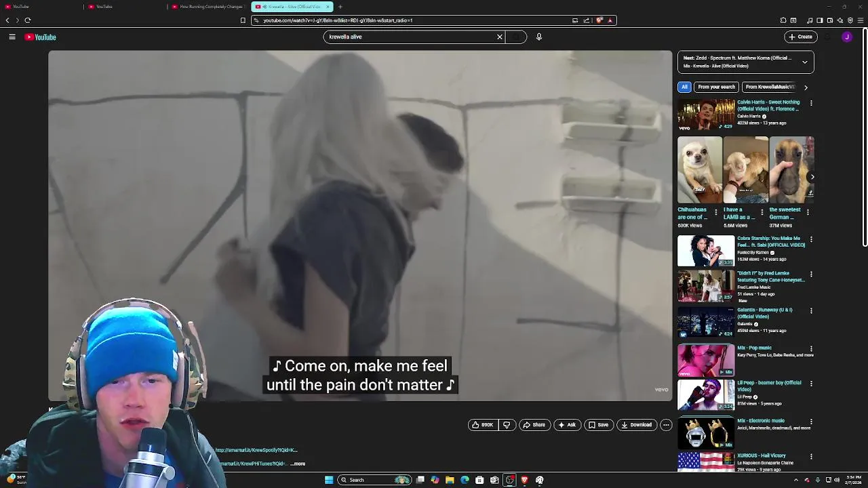Open options for Cobra Starship video
This screenshot has width=868, height=488.
(x=811, y=239)
